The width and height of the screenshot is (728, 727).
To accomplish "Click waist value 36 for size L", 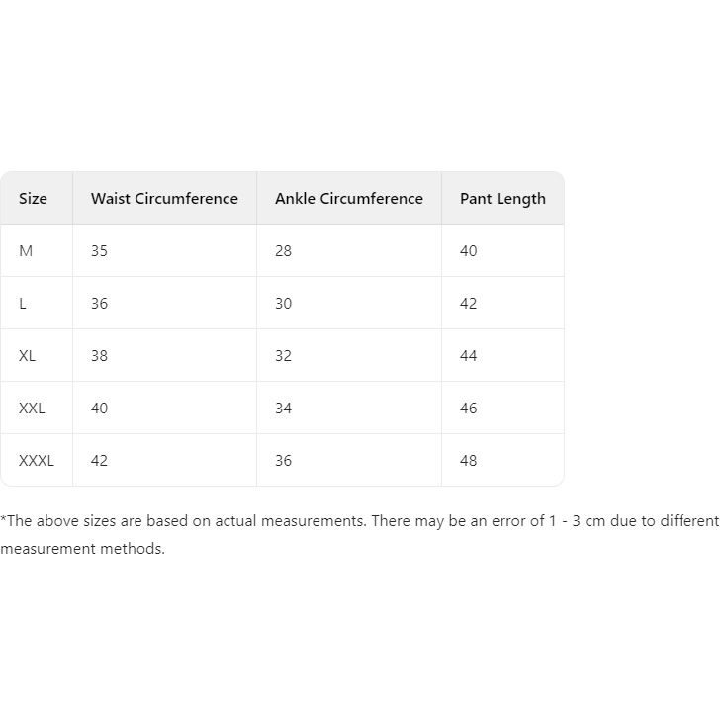I will point(99,304).
